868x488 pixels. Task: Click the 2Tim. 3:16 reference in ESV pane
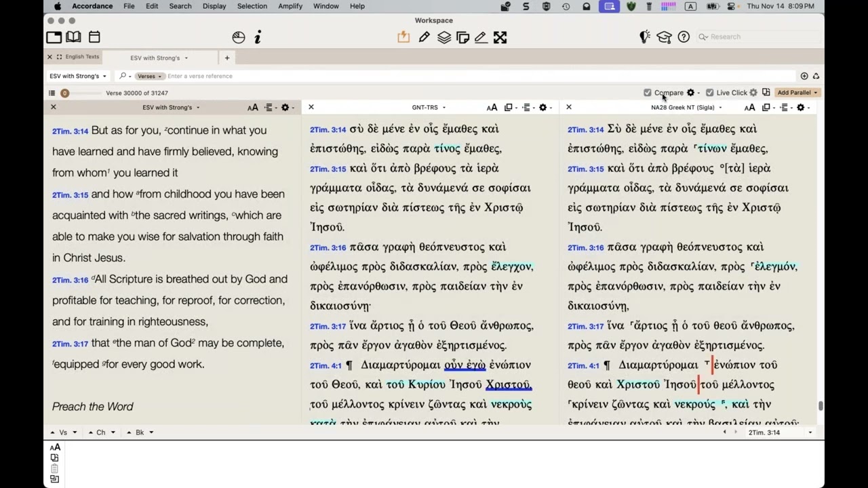(x=71, y=280)
